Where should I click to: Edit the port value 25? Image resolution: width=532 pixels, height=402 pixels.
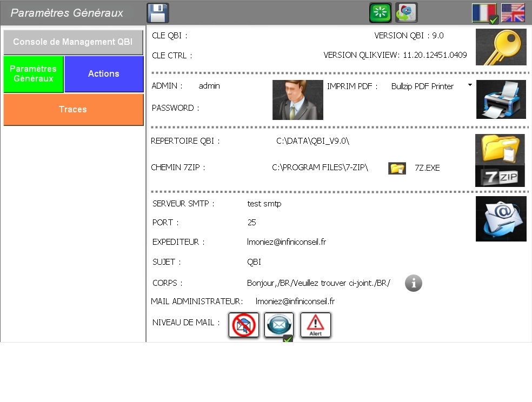tap(251, 223)
